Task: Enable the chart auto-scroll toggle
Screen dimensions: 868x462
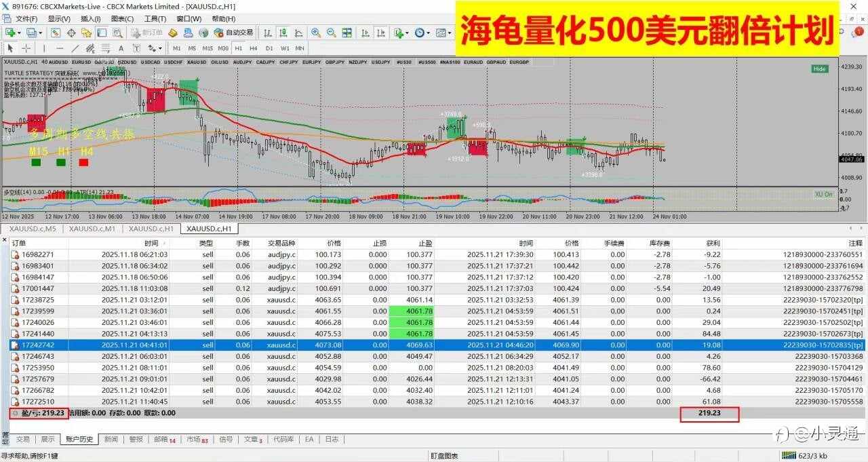Action: (366, 33)
